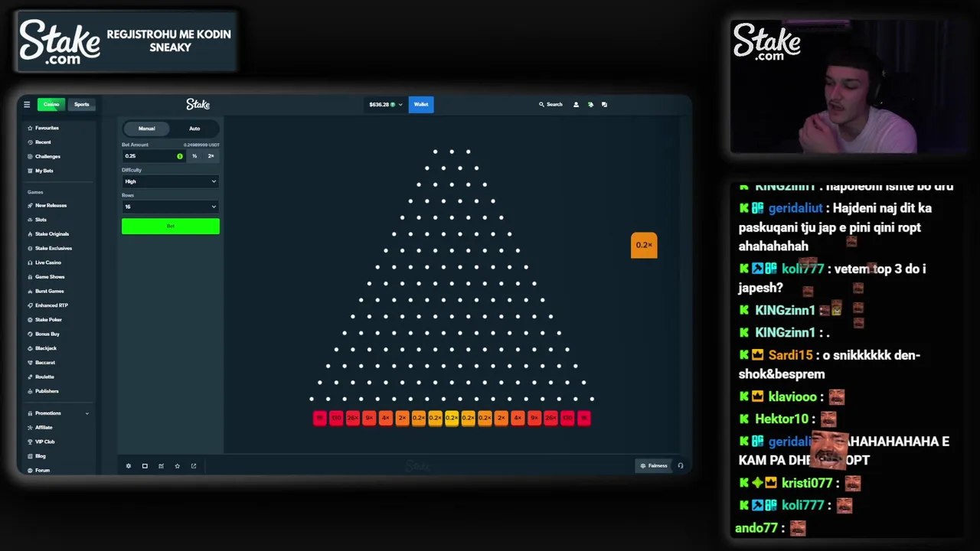
Task: Click the 0.2× last result tile
Action: pyautogui.click(x=644, y=245)
